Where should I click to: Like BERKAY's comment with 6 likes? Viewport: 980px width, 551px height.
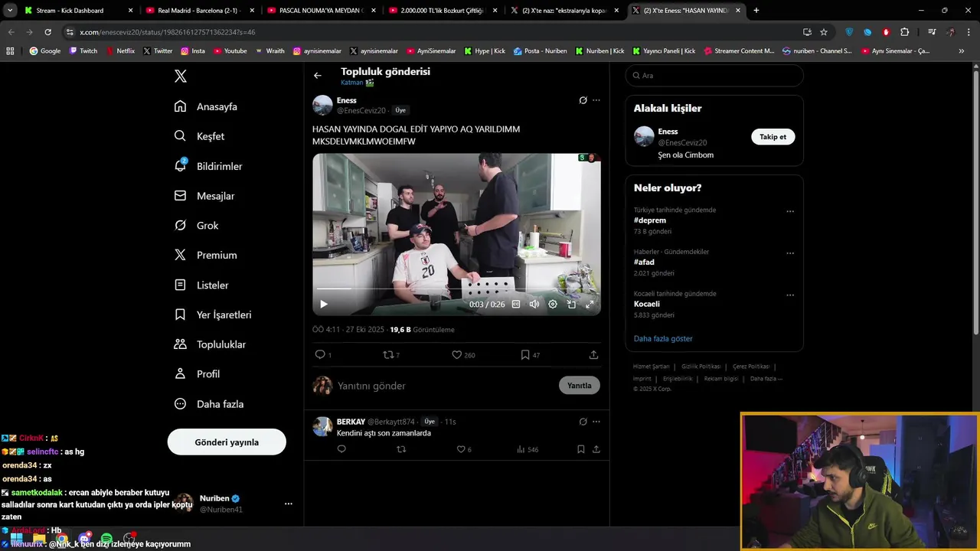[x=463, y=449]
